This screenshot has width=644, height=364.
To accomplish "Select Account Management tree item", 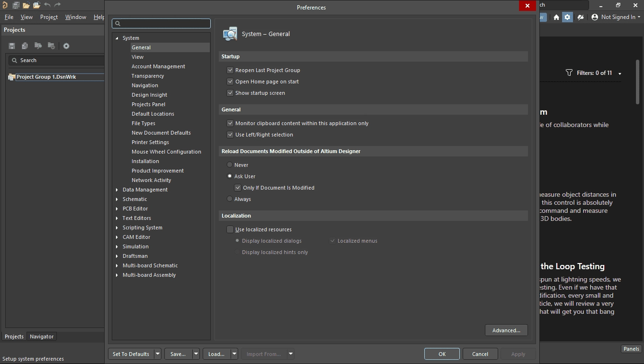I will [158, 66].
